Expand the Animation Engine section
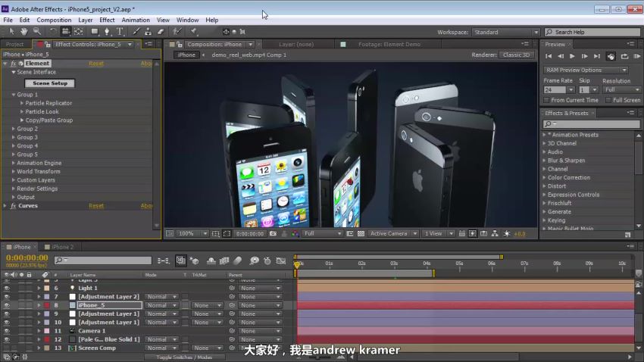 coord(14,163)
